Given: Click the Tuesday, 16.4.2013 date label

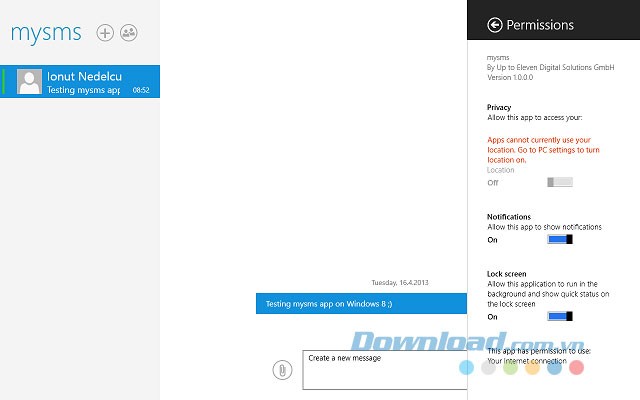Looking at the screenshot, I should click(x=400, y=282).
